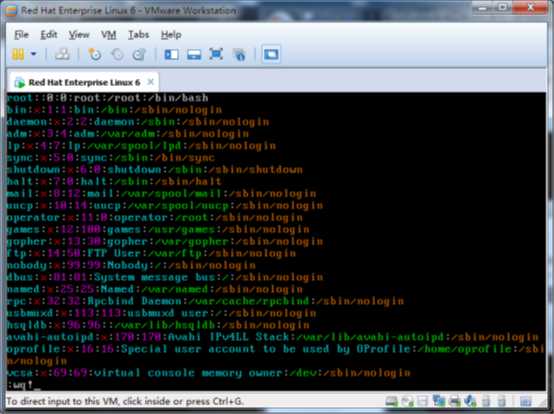Image resolution: width=554 pixels, height=414 pixels.
Task: Open the View menu
Action: click(79, 35)
